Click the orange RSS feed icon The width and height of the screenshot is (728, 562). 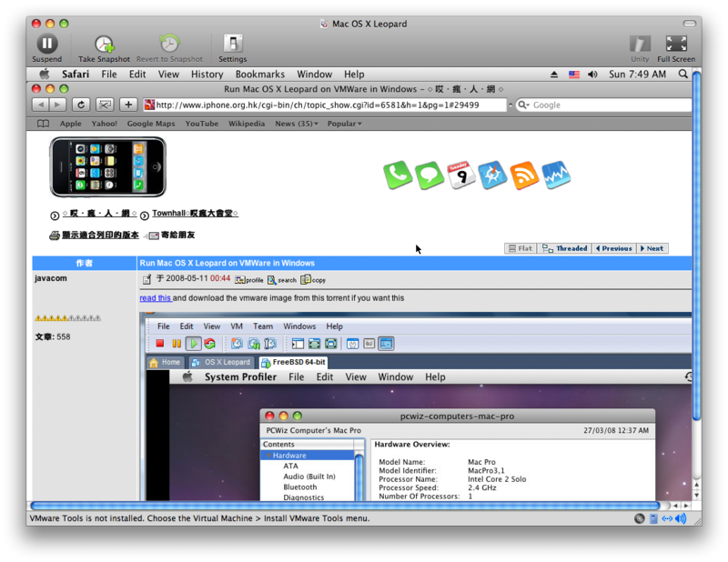(x=524, y=175)
